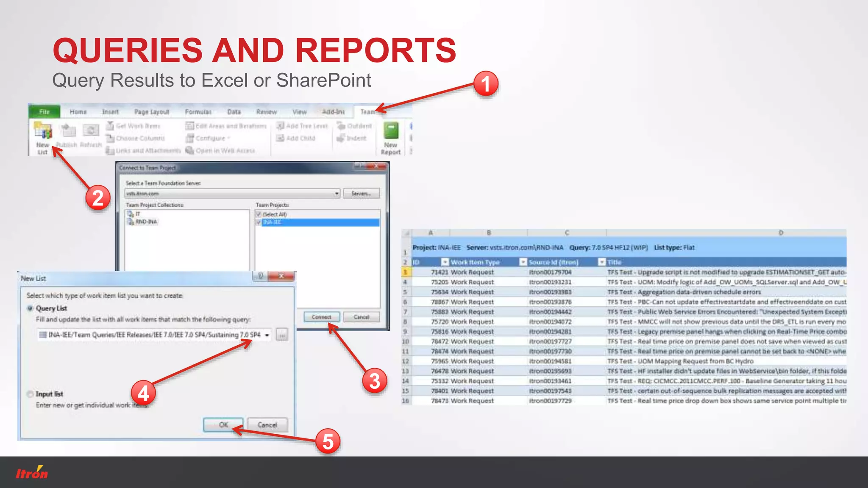The height and width of the screenshot is (488, 868).
Task: Toggle the (Select All) checkbox
Action: 259,214
